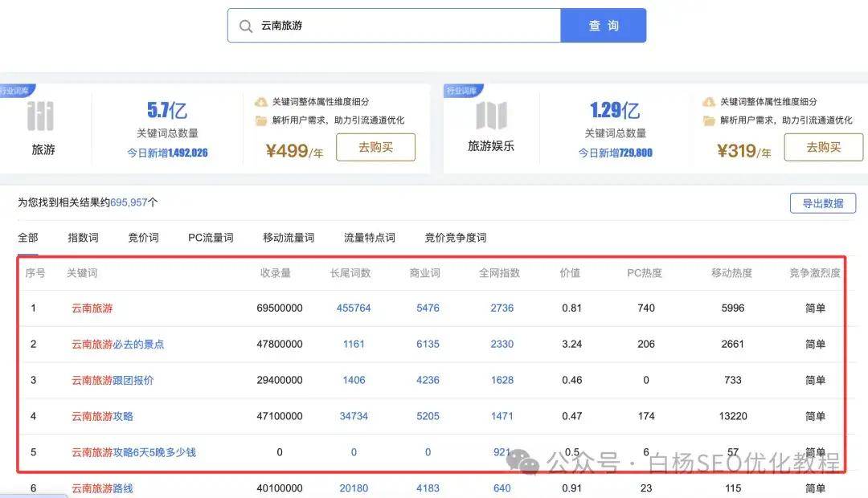
Task: Click the 长尾词数 column header
Action: click(x=350, y=273)
